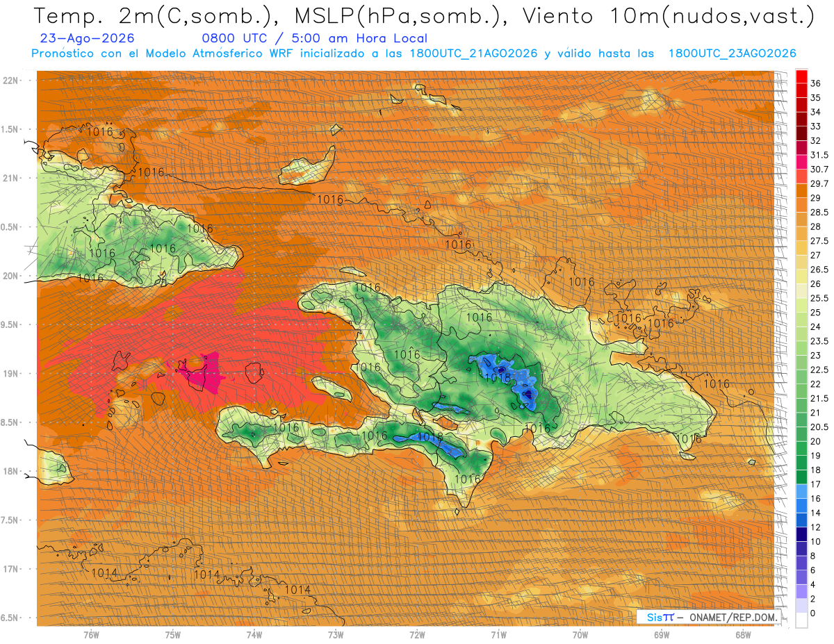Select the date label '23-Ago-2026'
Screen dimensions: 834x644
88,39
